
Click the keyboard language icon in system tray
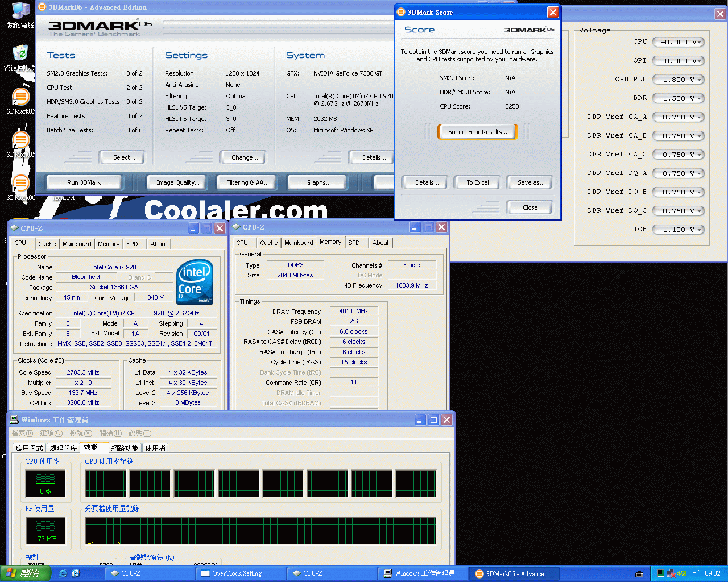pyautogui.click(x=639, y=574)
